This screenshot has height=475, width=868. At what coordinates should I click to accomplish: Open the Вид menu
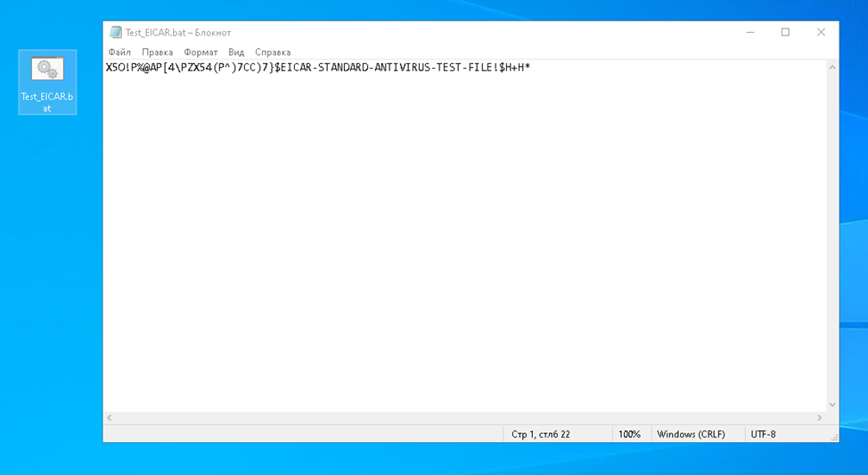click(x=236, y=53)
